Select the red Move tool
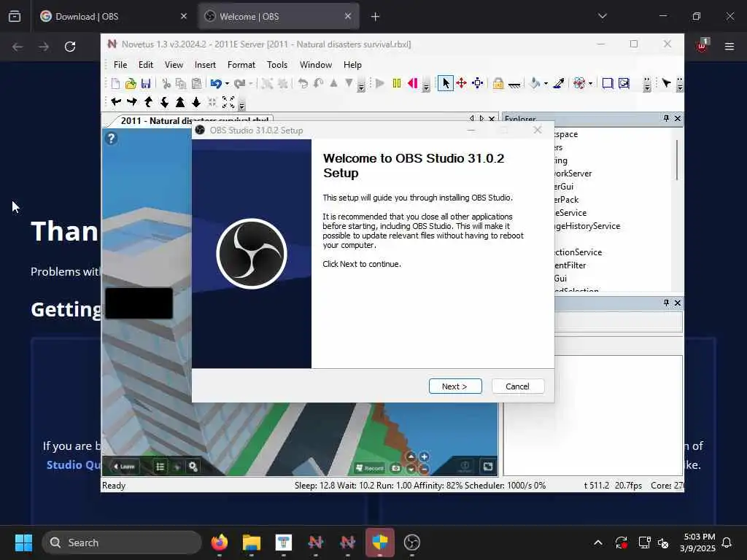The image size is (747, 560). point(461,84)
